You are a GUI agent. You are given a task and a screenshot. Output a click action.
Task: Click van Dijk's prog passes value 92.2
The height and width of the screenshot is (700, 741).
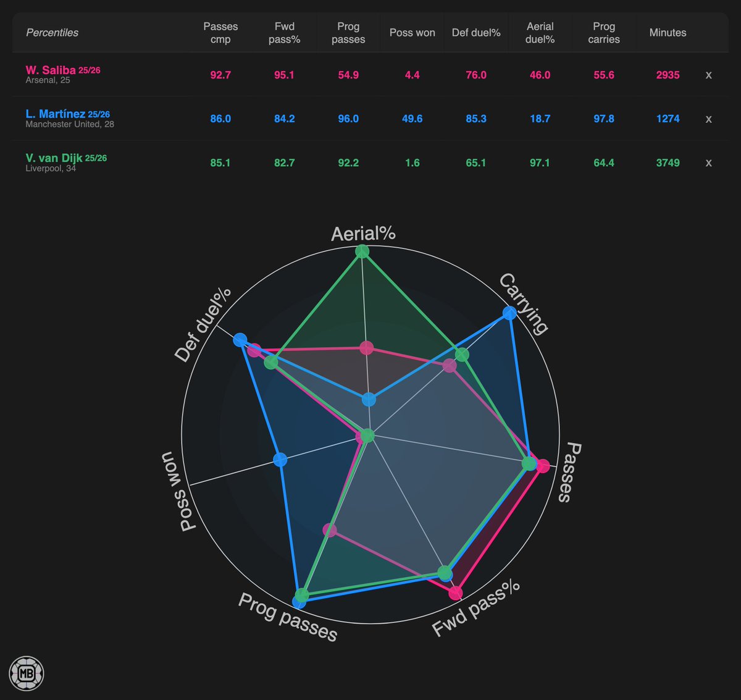348,162
